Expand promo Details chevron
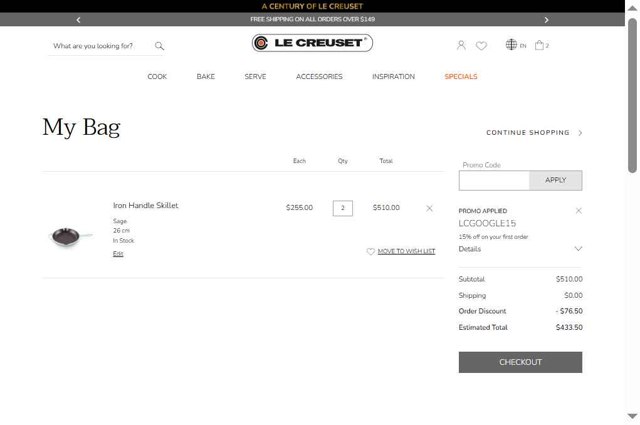640x425 pixels. (x=578, y=249)
